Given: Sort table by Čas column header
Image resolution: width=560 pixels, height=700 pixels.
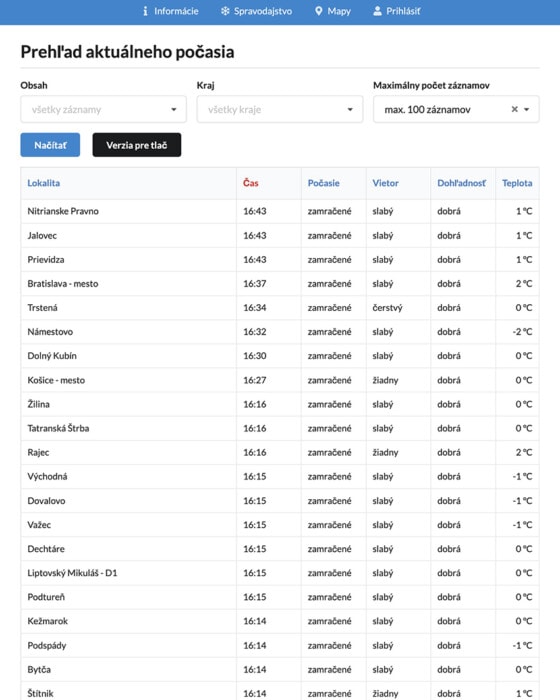Looking at the screenshot, I should click(251, 183).
